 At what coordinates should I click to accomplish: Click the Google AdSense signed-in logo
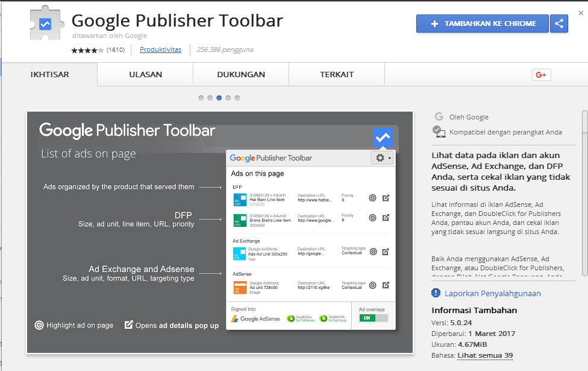pos(255,319)
